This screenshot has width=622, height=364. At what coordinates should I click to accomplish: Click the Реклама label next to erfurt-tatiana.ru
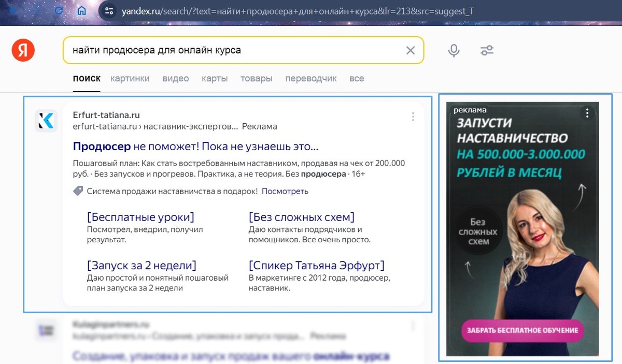[260, 126]
